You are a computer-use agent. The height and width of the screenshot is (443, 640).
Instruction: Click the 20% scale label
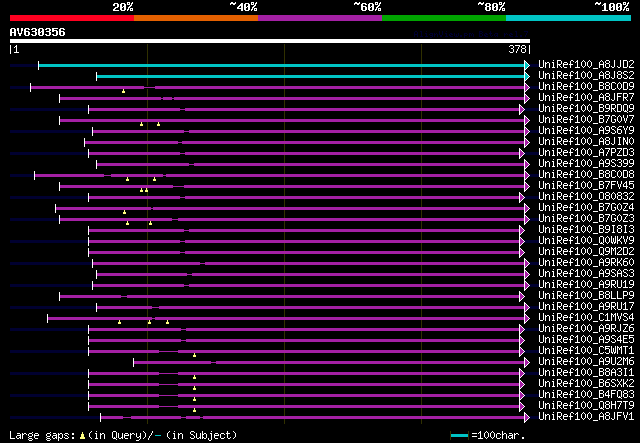pyautogui.click(x=123, y=7)
